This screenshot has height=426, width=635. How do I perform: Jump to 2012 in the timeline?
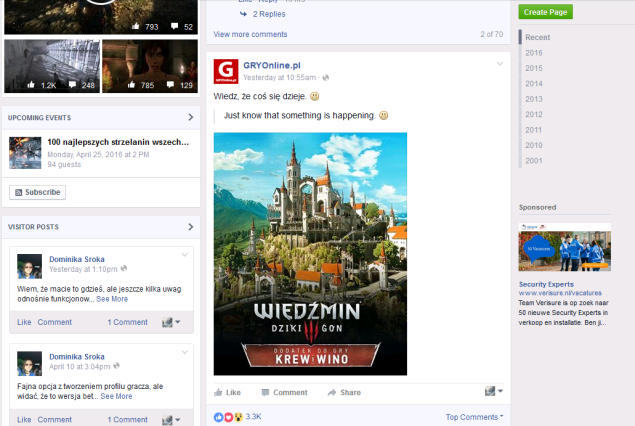[x=534, y=114]
